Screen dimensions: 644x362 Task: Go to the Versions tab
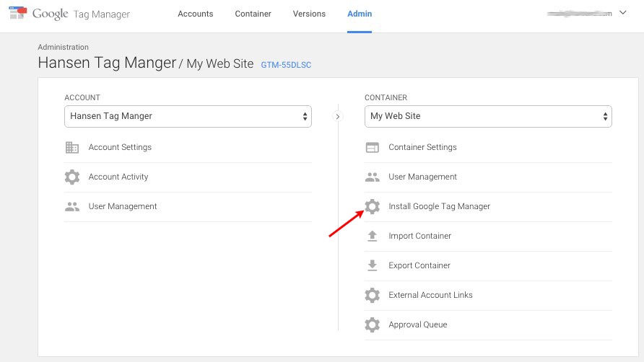pos(309,14)
